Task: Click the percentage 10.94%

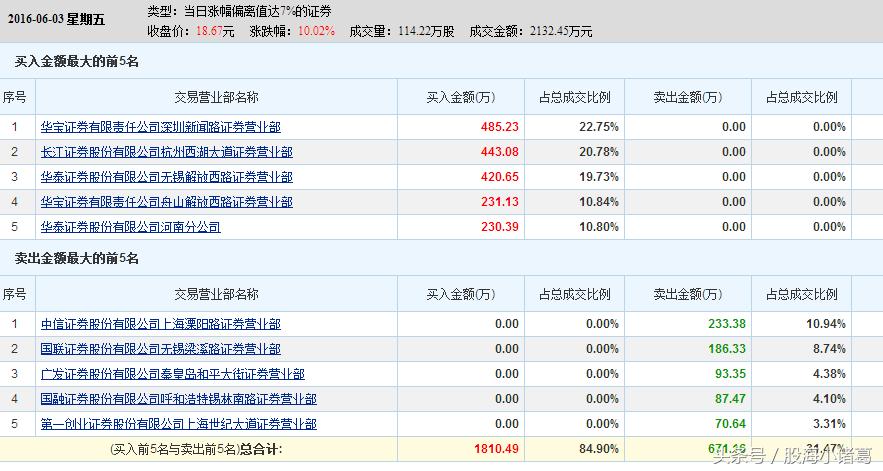Action: click(x=826, y=324)
